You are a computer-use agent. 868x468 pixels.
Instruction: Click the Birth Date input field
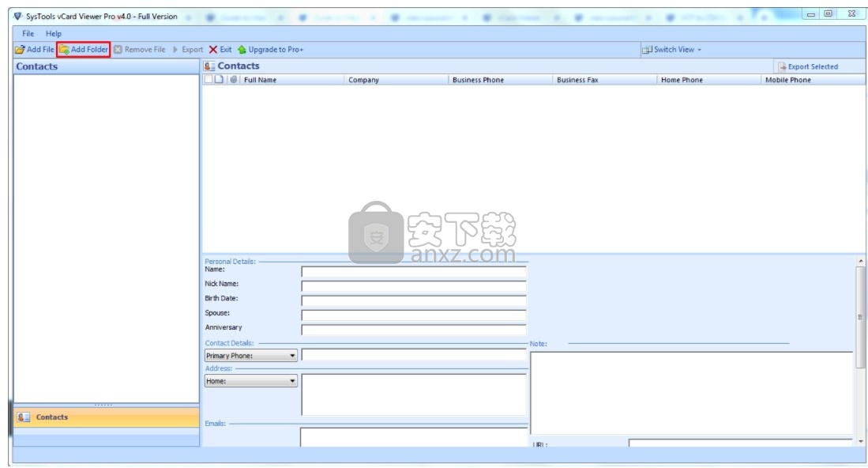coord(414,300)
